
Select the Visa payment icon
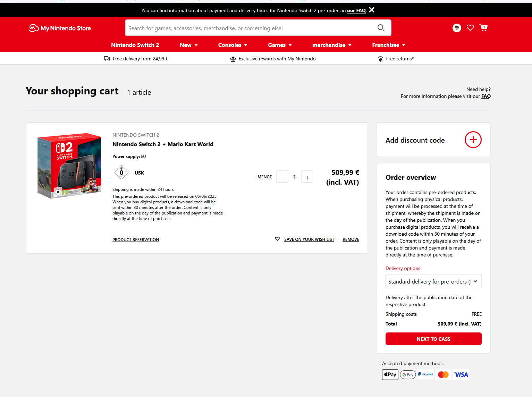coord(461,374)
